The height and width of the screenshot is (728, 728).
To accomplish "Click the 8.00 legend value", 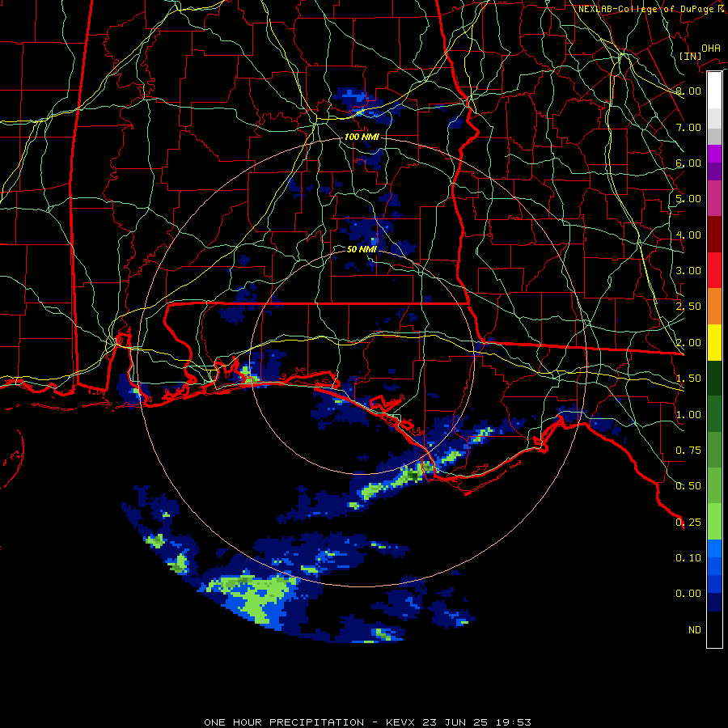I will [x=688, y=91].
